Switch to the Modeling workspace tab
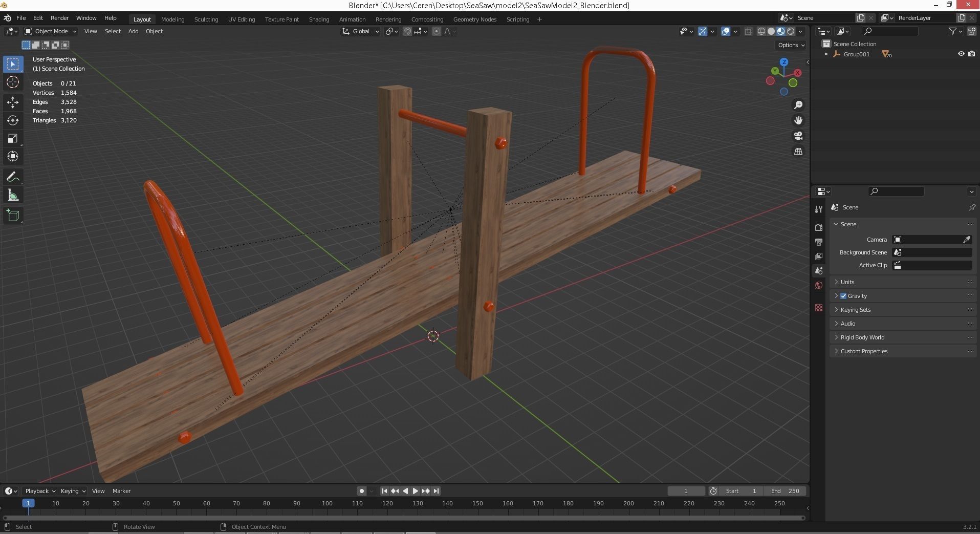The height and width of the screenshot is (534, 980). (172, 19)
